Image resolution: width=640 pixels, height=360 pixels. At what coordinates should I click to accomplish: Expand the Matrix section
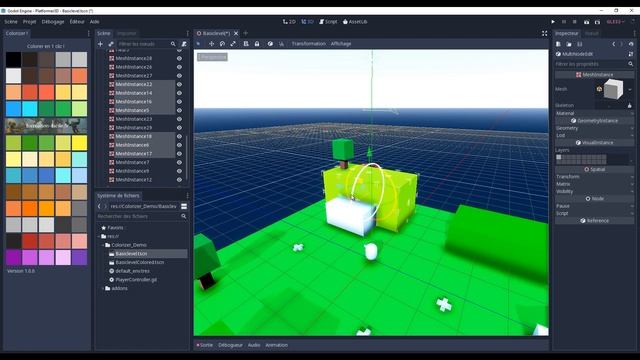tap(594, 184)
